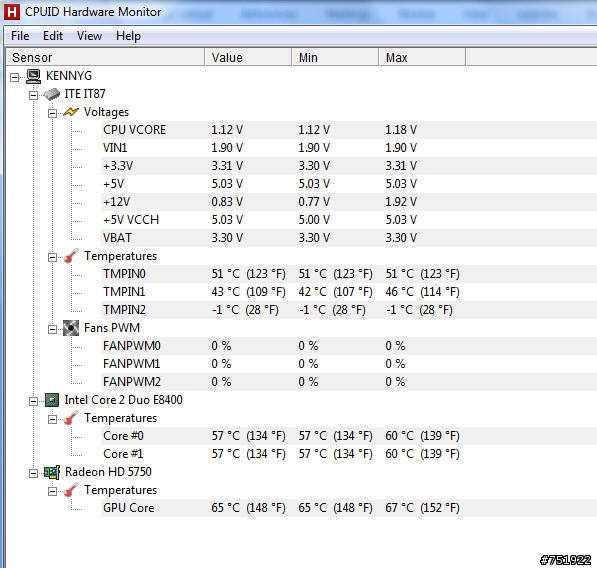Screen dimensions: 597x568
Task: Click the Min column header
Action: tap(335, 57)
